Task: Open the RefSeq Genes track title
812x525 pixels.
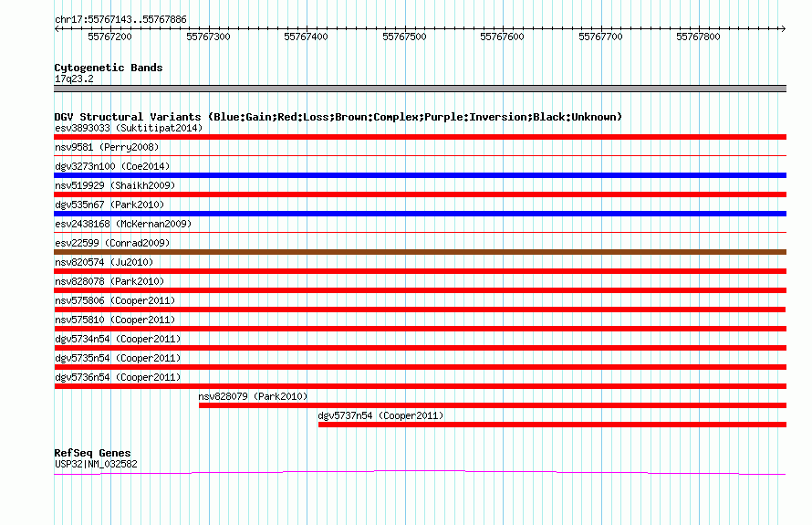Action: 92,453
